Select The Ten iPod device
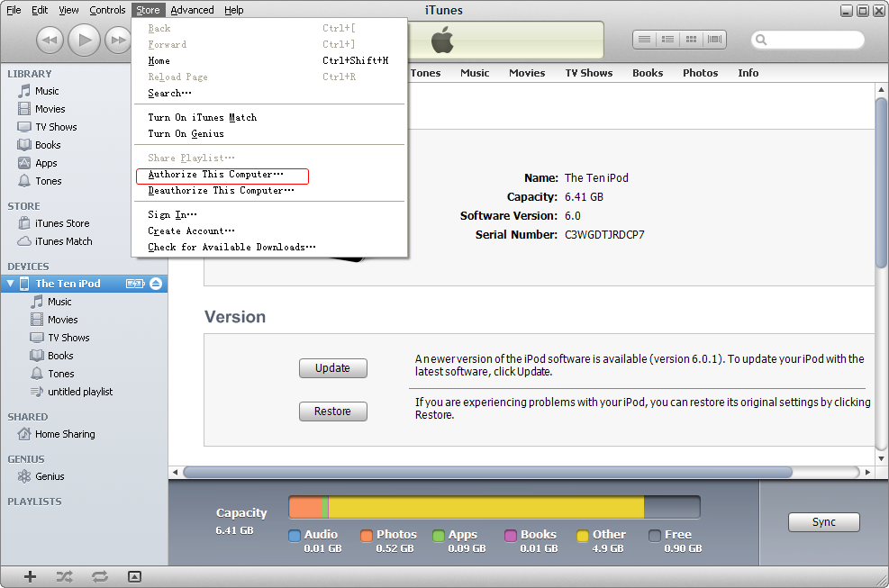 pos(68,284)
